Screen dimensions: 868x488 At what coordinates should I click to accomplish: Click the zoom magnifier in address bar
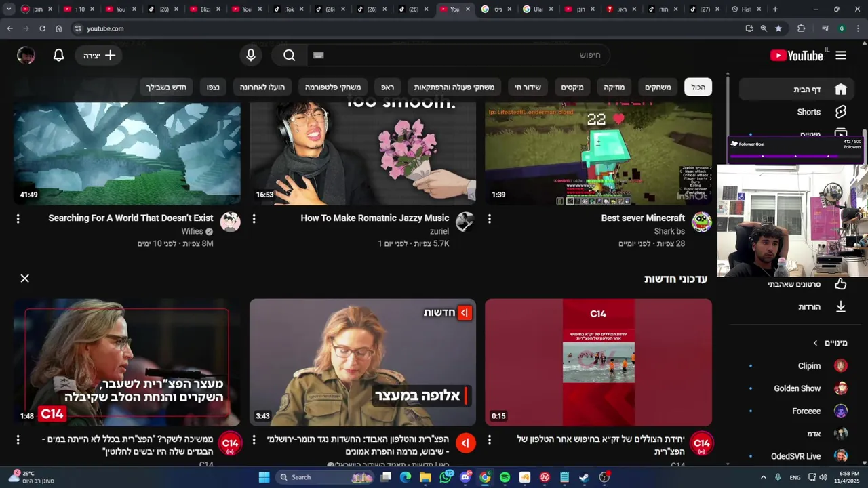pos(764,28)
